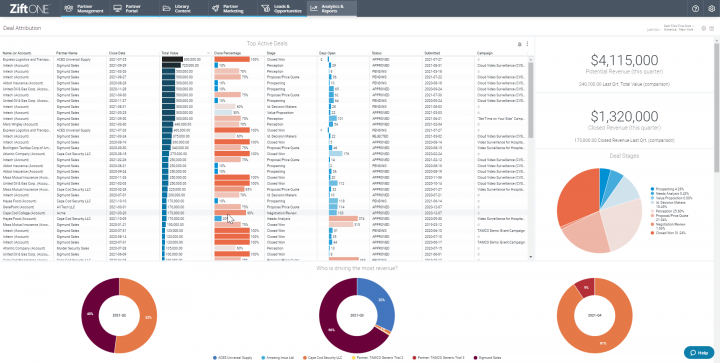This screenshot has width=720, height=363.
Task: Open the settings gear in top bar
Action: point(711,8)
